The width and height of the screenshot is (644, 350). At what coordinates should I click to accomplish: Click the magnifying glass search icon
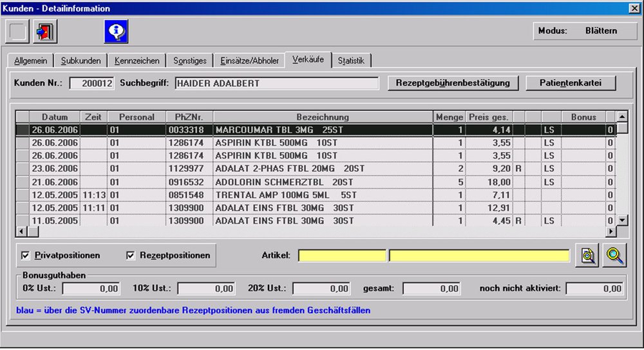[x=614, y=256]
